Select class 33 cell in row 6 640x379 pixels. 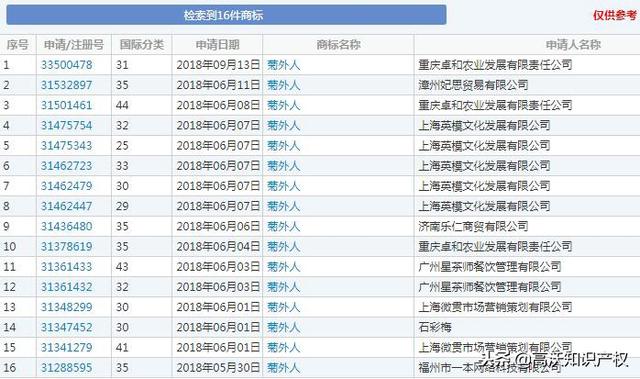(122, 166)
